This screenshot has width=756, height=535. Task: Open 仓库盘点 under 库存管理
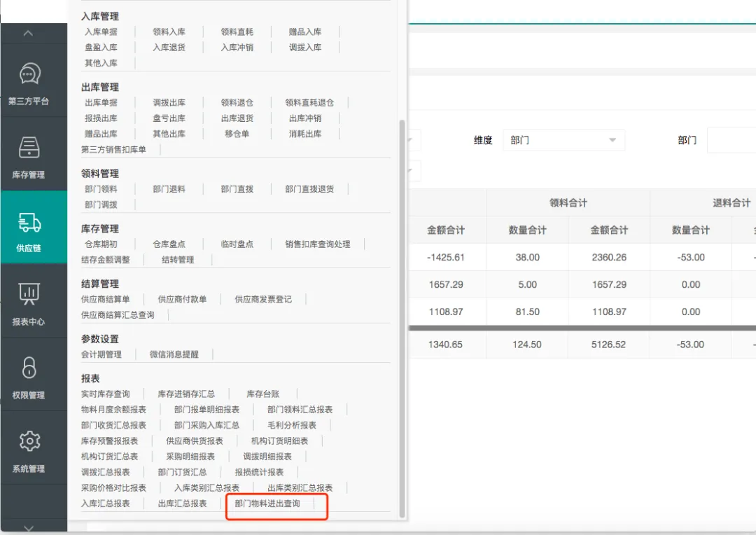pyautogui.click(x=169, y=244)
